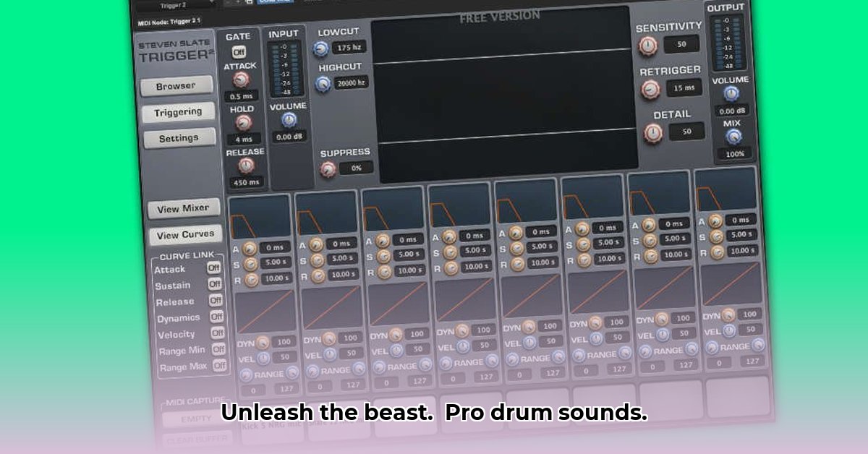868x454 pixels.
Task: Click the Output Volume 0.00 dB field
Action: coord(733,111)
